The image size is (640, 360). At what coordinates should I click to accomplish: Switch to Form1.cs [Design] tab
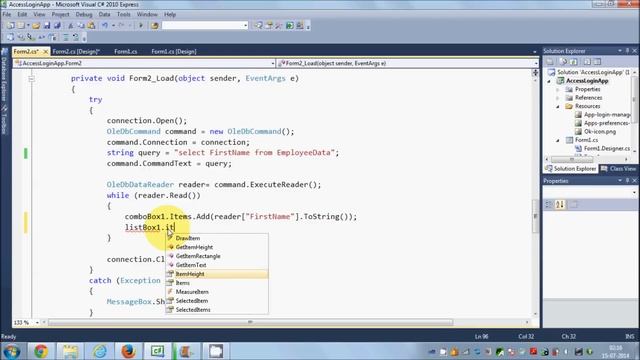(x=174, y=51)
